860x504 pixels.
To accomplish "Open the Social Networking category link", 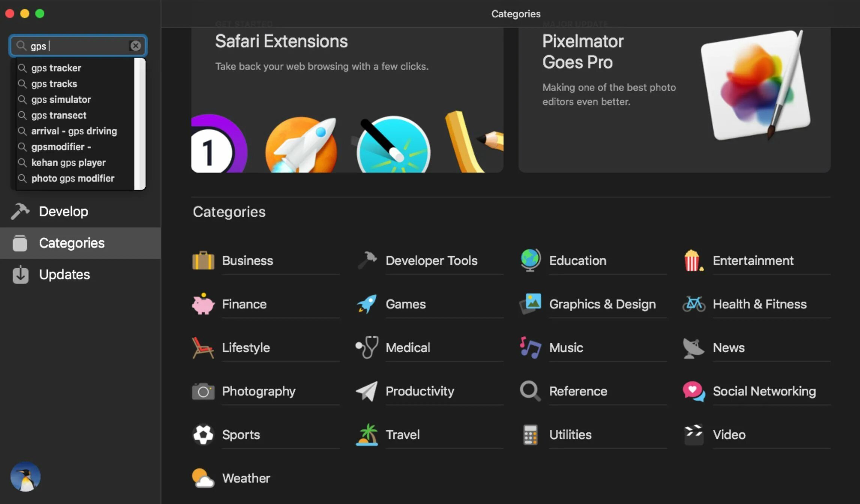I will (764, 391).
